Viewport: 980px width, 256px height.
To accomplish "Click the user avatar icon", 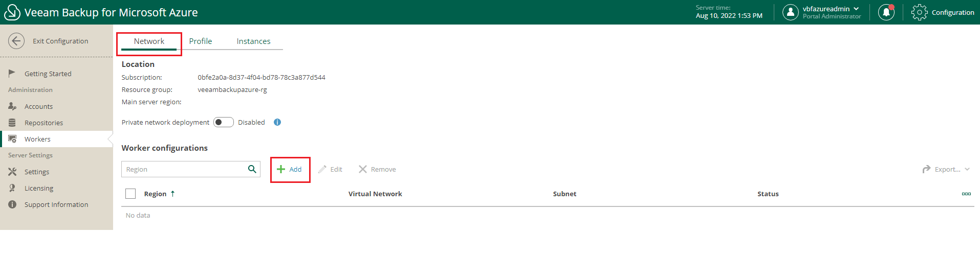I will [x=791, y=12].
